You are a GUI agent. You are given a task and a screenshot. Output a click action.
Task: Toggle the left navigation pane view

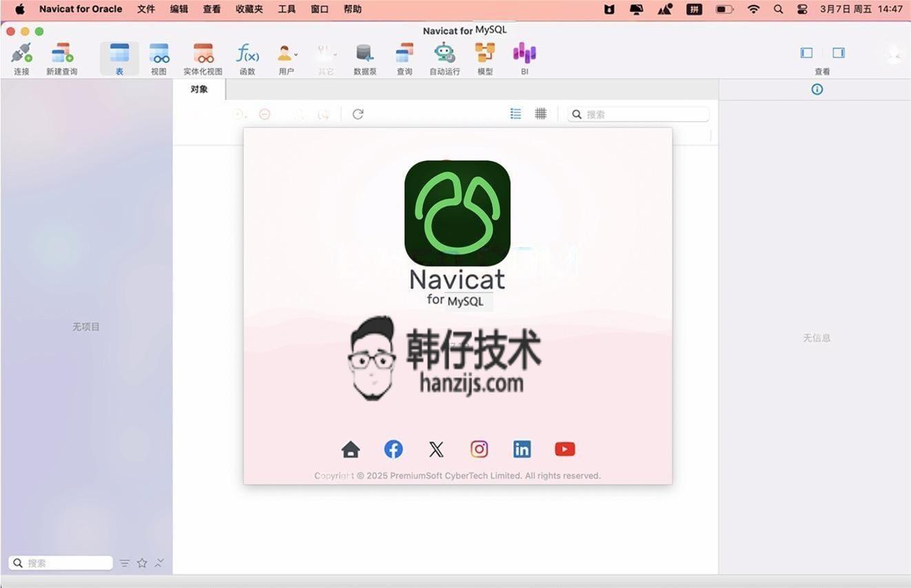(806, 53)
